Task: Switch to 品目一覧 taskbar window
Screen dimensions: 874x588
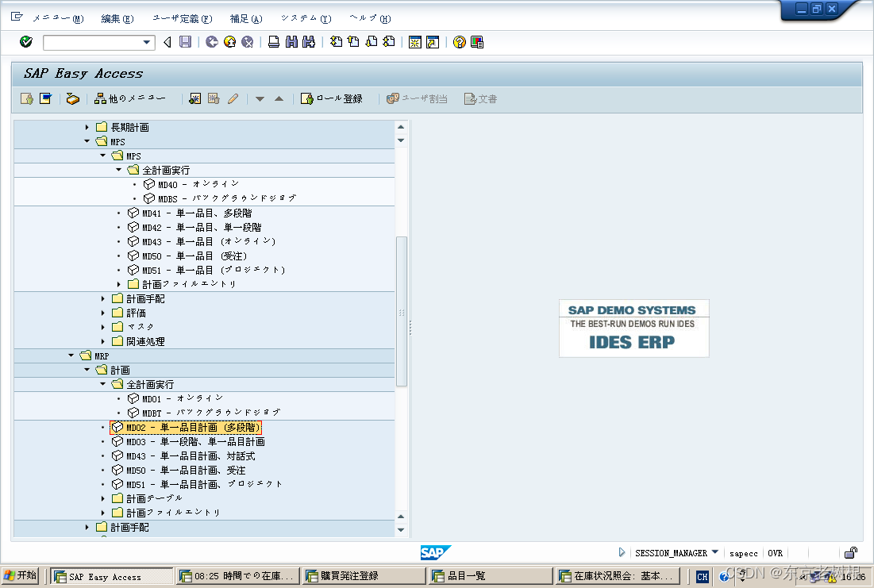Action: [491, 576]
